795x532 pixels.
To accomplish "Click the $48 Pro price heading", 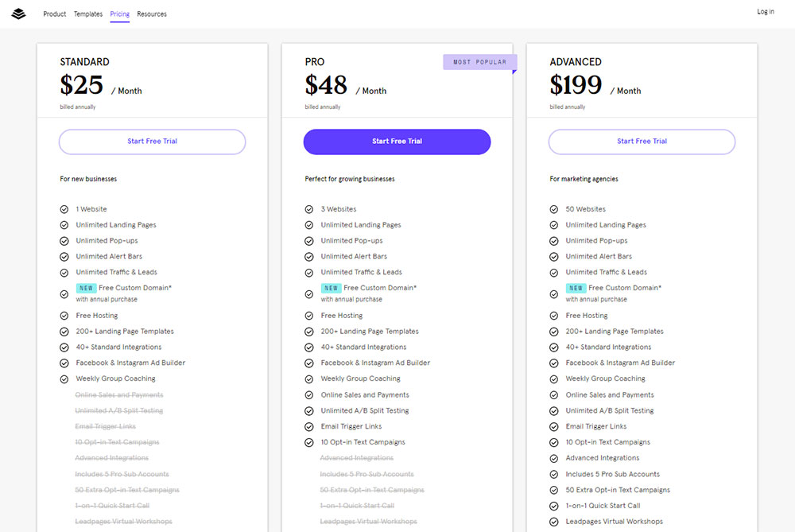I will [327, 84].
